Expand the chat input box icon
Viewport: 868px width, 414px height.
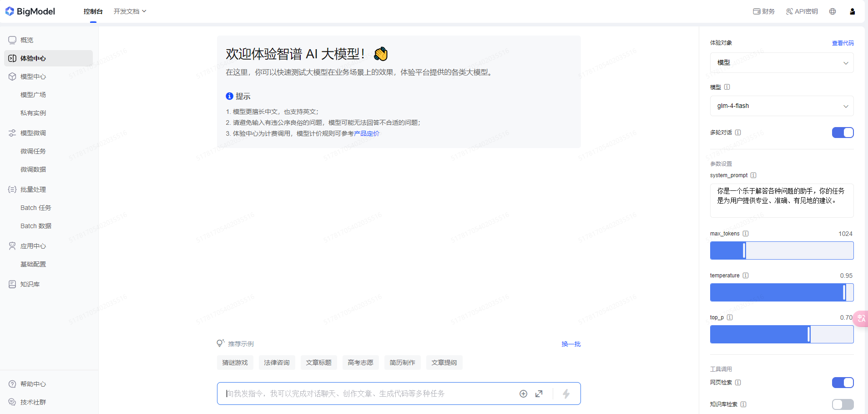pos(539,394)
